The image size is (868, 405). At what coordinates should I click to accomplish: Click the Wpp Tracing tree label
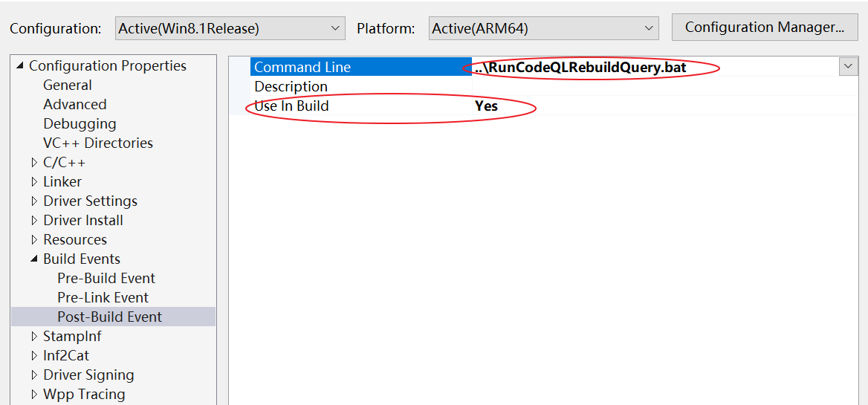pos(84,395)
